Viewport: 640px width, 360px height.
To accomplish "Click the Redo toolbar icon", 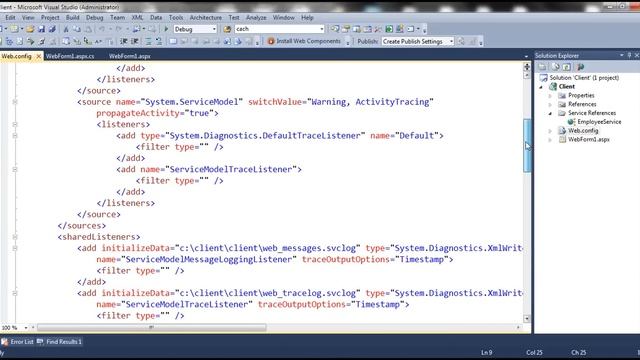I will point(119,29).
